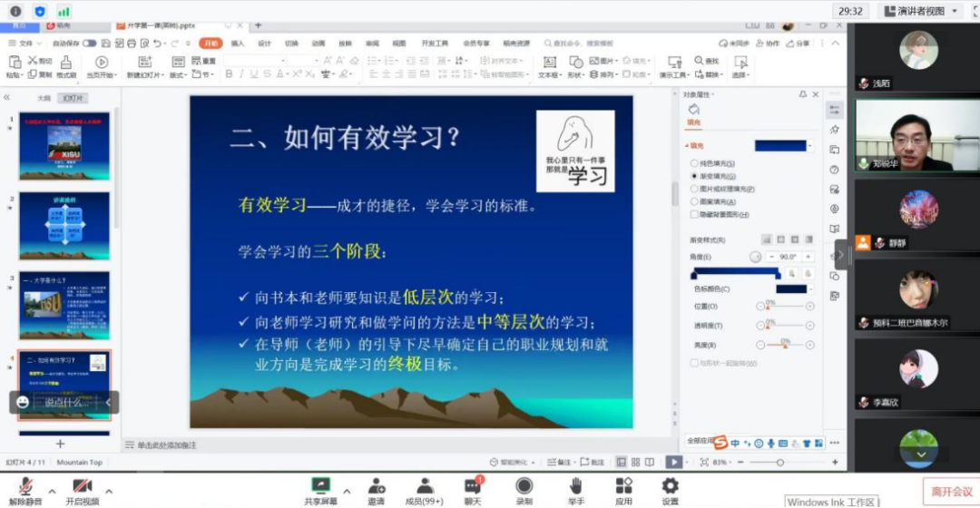
Task: Open the 设计 ribbon tab
Action: 264,43
